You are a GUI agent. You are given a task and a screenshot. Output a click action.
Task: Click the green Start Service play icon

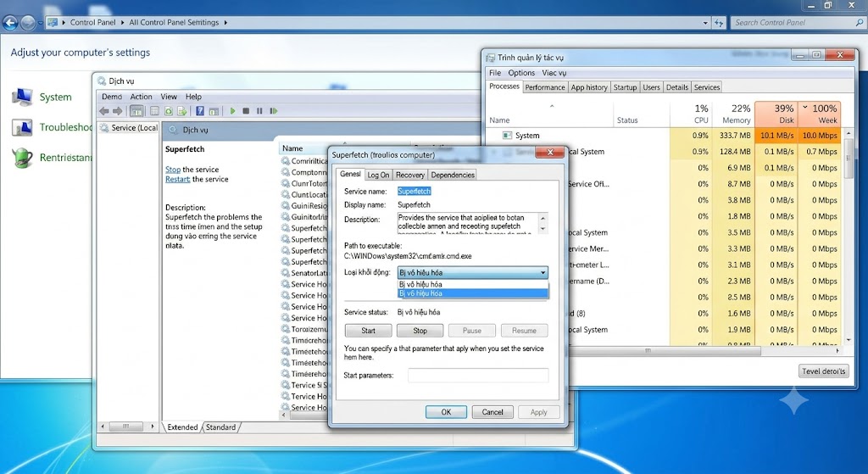click(x=232, y=111)
